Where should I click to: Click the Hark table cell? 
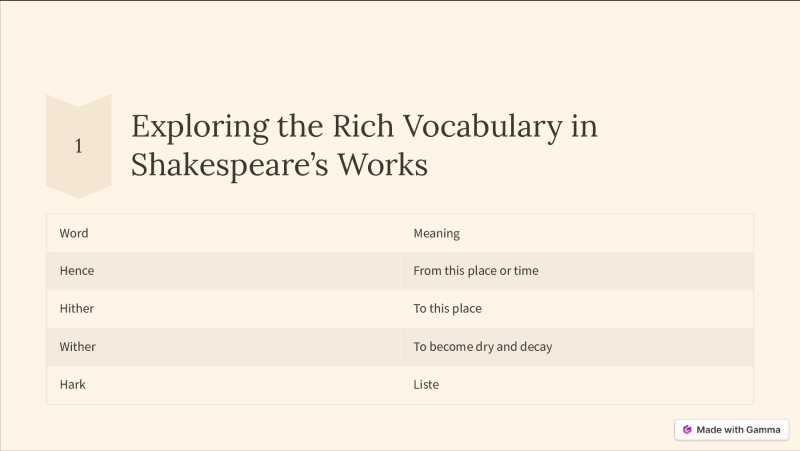223,385
